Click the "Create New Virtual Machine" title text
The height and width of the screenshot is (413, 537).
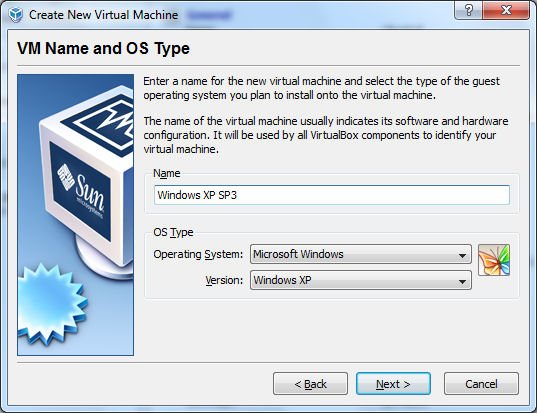[x=103, y=15]
